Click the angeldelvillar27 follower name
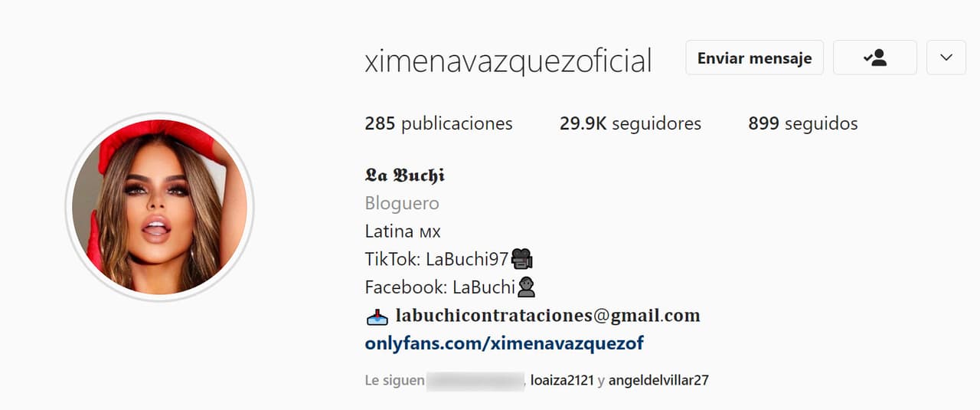 click(x=658, y=380)
